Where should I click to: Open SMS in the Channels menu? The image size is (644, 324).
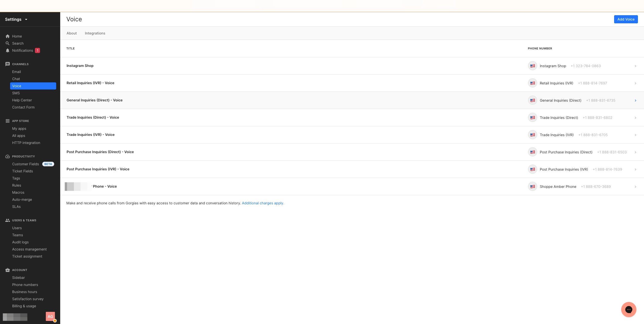coord(16,93)
